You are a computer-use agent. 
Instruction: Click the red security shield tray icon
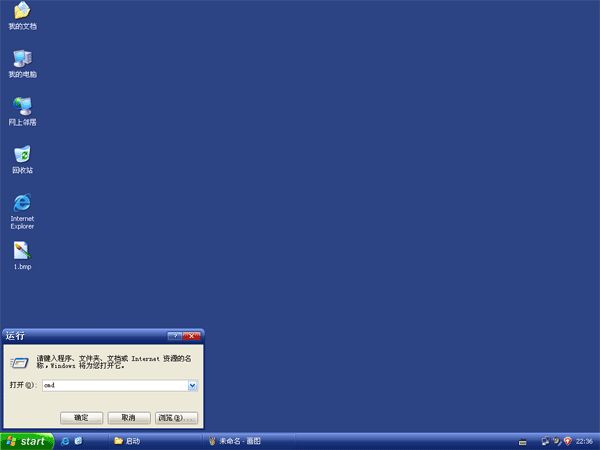click(x=568, y=441)
